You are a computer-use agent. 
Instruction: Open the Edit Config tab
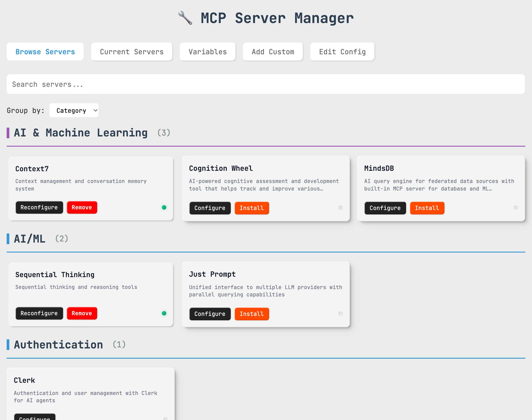[342, 52]
